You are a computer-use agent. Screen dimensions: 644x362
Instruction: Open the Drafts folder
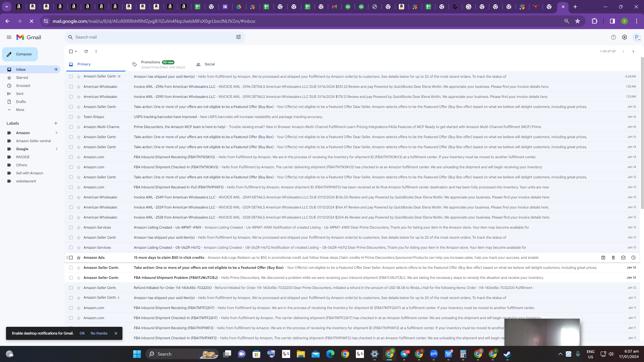coord(30,102)
